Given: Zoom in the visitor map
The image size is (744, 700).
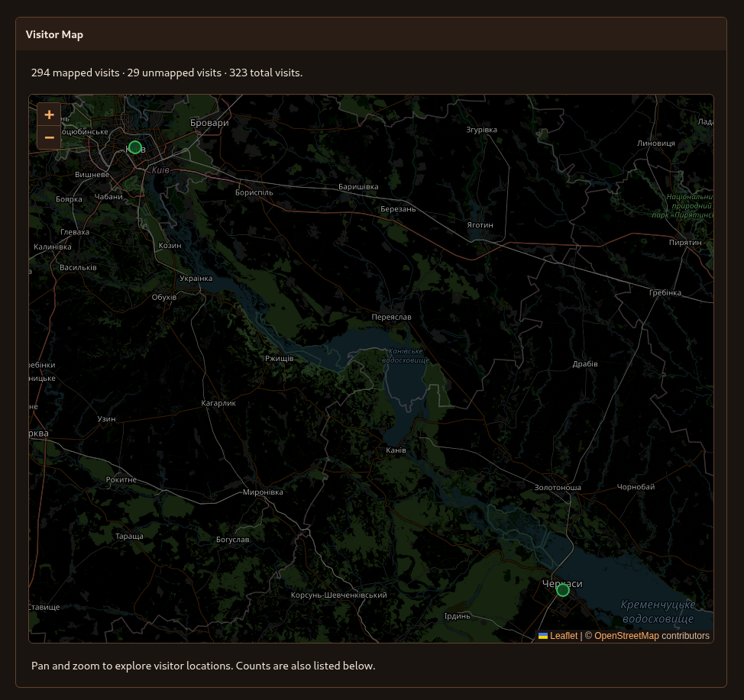Looking at the screenshot, I should [49, 115].
